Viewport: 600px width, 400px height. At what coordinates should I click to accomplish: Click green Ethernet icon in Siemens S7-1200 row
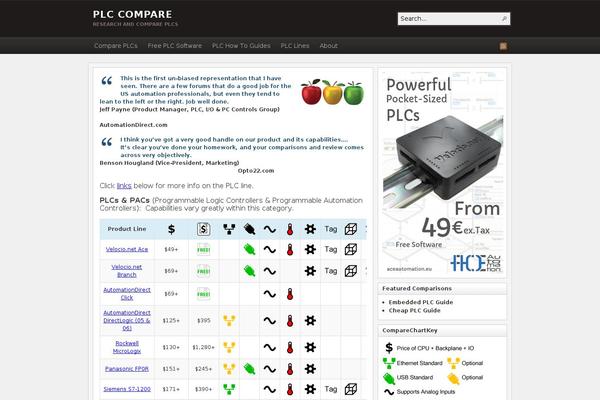click(229, 389)
